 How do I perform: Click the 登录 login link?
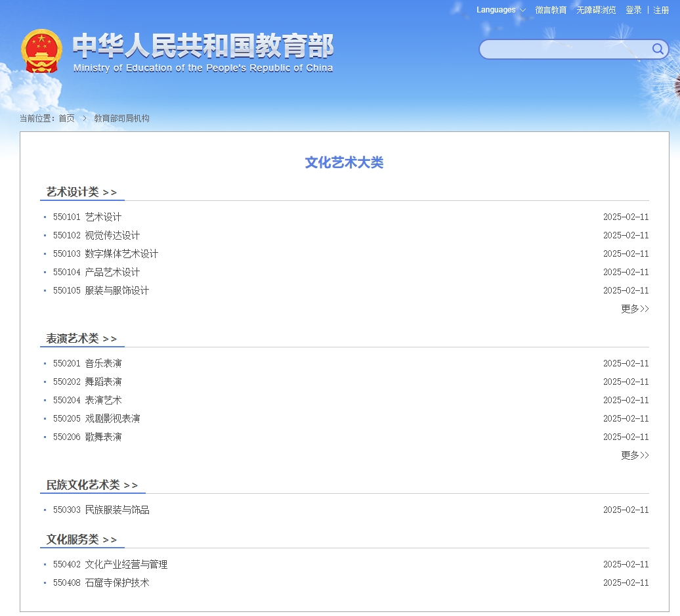[633, 10]
